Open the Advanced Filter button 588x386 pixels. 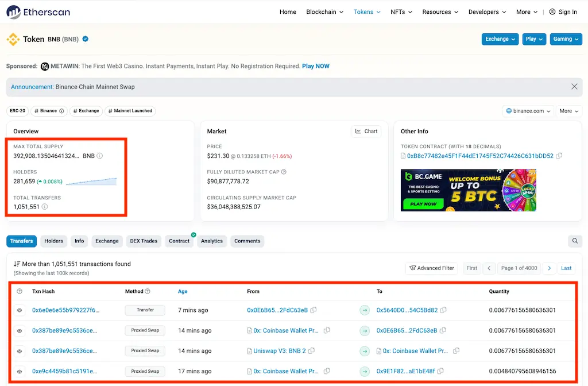tap(432, 268)
